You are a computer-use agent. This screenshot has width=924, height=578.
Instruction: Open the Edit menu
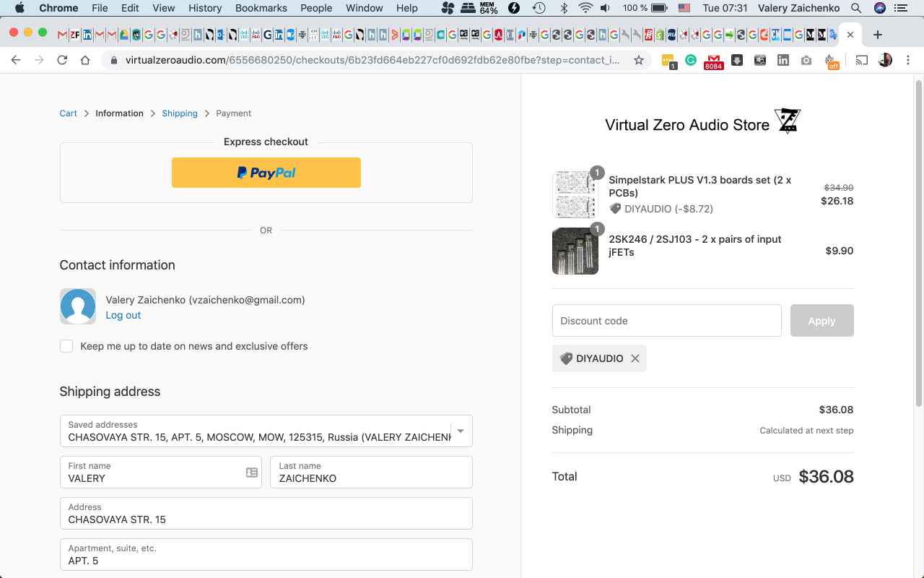[130, 8]
